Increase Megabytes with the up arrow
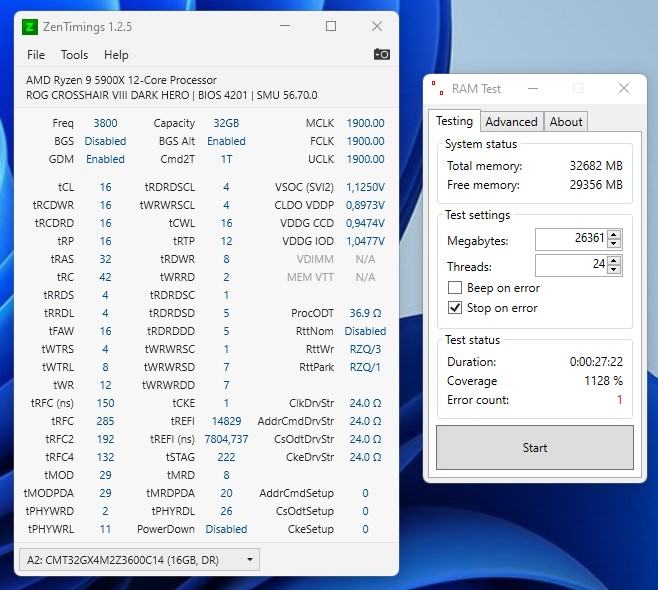The width and height of the screenshot is (658, 590). click(x=614, y=235)
